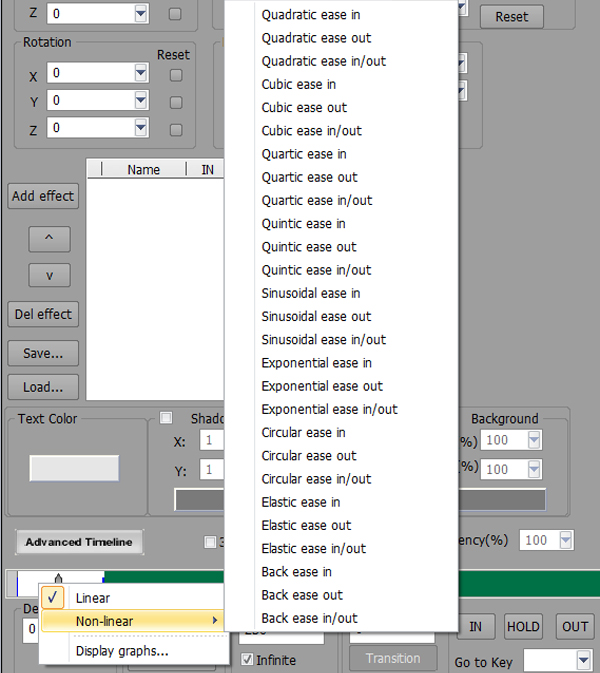Click the Add effect button
Viewport: 600px width, 673px height.
43,196
